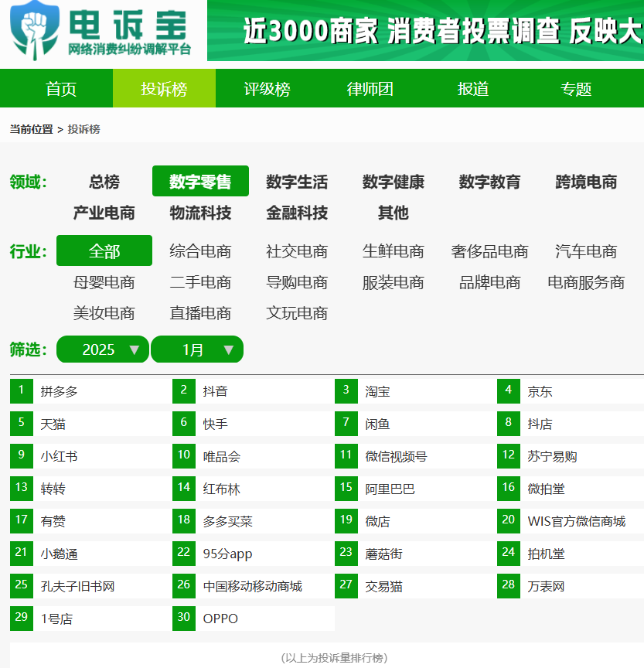Image resolution: width=644 pixels, height=668 pixels.
Task: Select the 总榜 domain filter
Action: click(x=104, y=182)
